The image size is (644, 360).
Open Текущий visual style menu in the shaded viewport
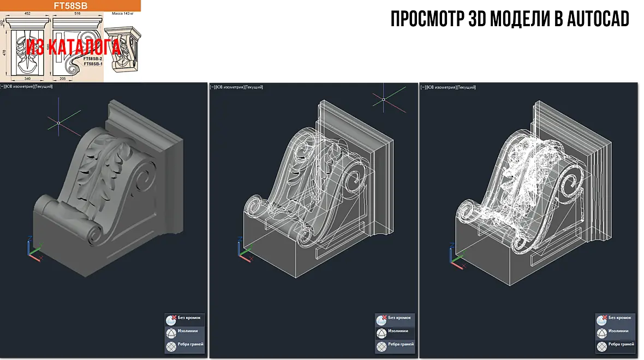point(43,87)
